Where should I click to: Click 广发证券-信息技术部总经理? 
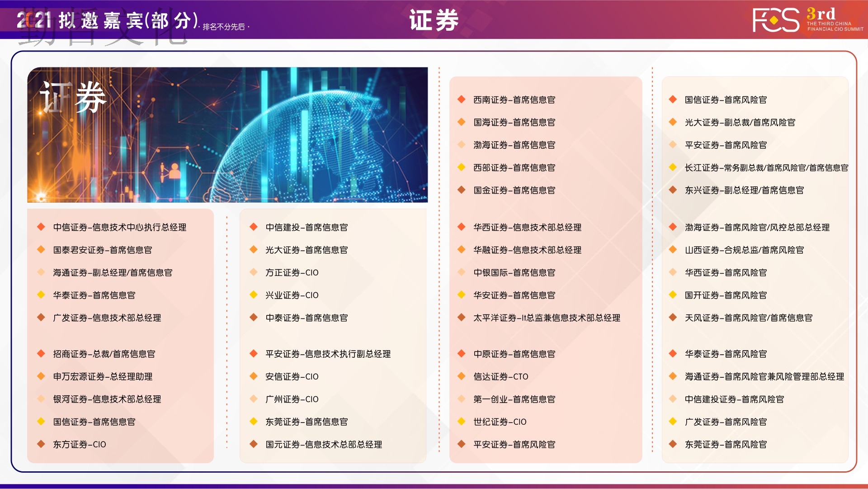(x=107, y=318)
